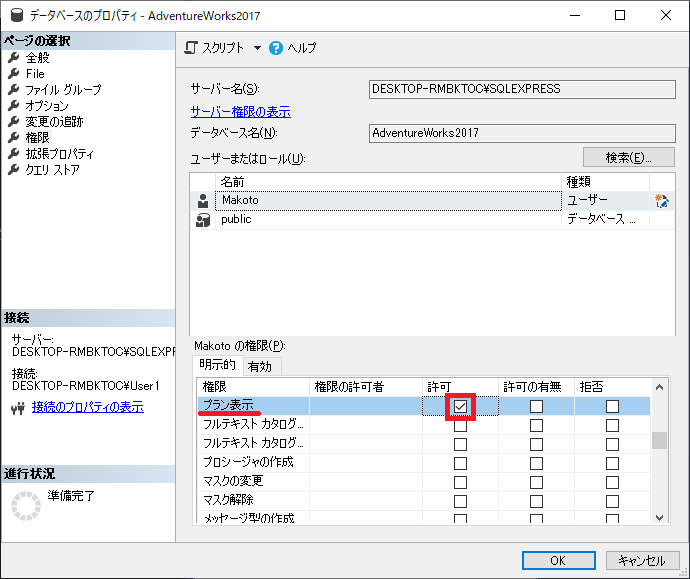Click the キャンセル button
The height and width of the screenshot is (579, 690).
(x=642, y=561)
